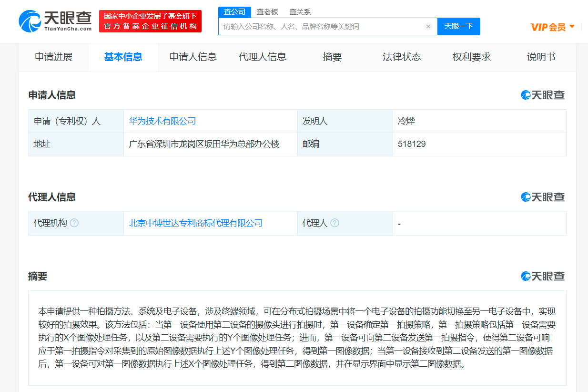
Task: Open the 华为技术有限公司 company link
Action: click(x=162, y=121)
